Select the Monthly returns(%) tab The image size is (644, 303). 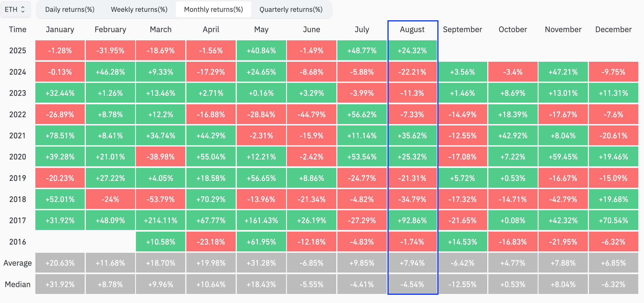coord(213,10)
